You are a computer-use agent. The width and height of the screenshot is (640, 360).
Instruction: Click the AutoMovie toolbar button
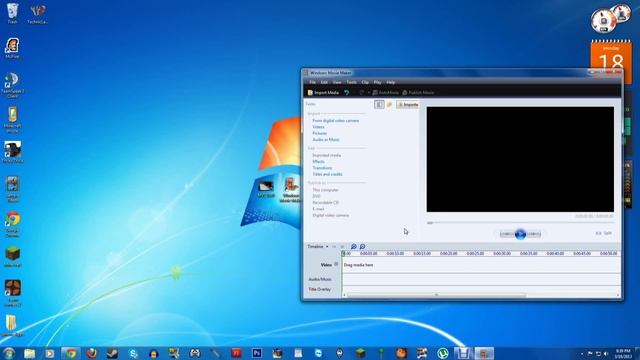(385, 93)
